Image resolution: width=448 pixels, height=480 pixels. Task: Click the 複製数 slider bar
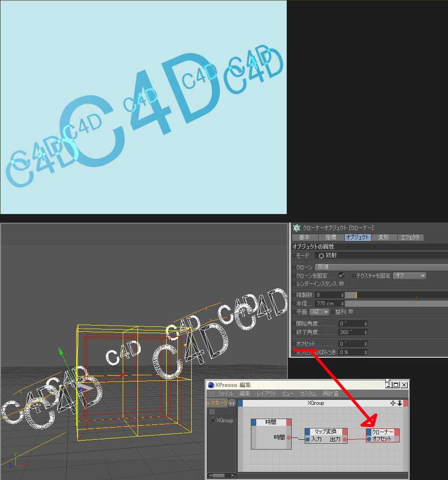tap(396, 295)
